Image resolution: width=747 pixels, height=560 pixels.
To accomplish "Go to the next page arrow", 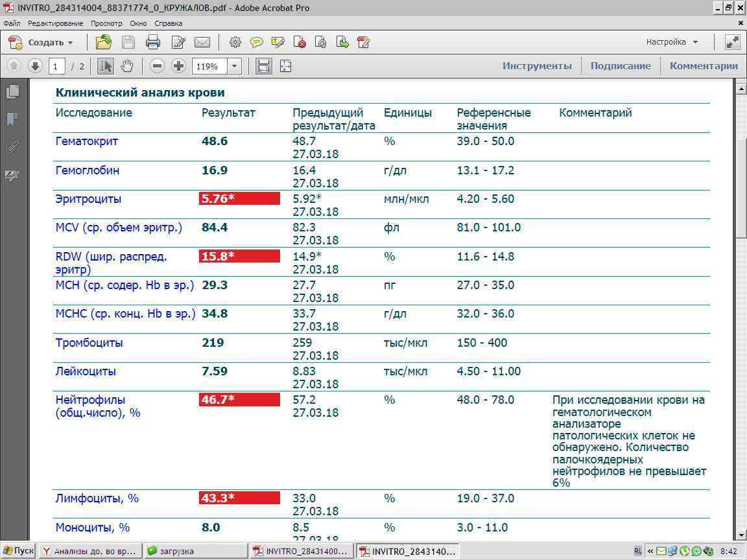I will (35, 66).
